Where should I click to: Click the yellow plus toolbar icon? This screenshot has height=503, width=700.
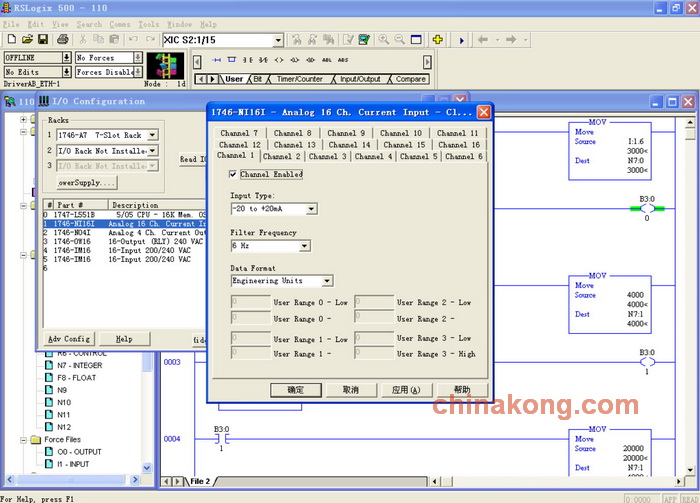click(438, 40)
